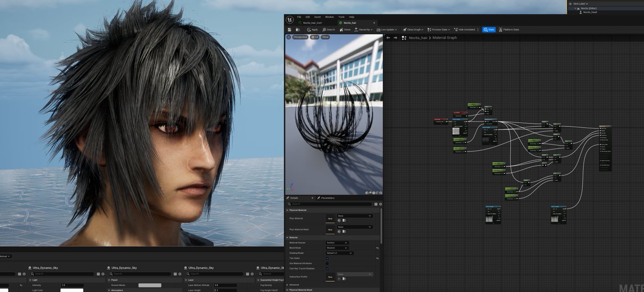This screenshot has width=644, height=292.
Task: Reset Blend Mode to default
Action: (x=377, y=248)
